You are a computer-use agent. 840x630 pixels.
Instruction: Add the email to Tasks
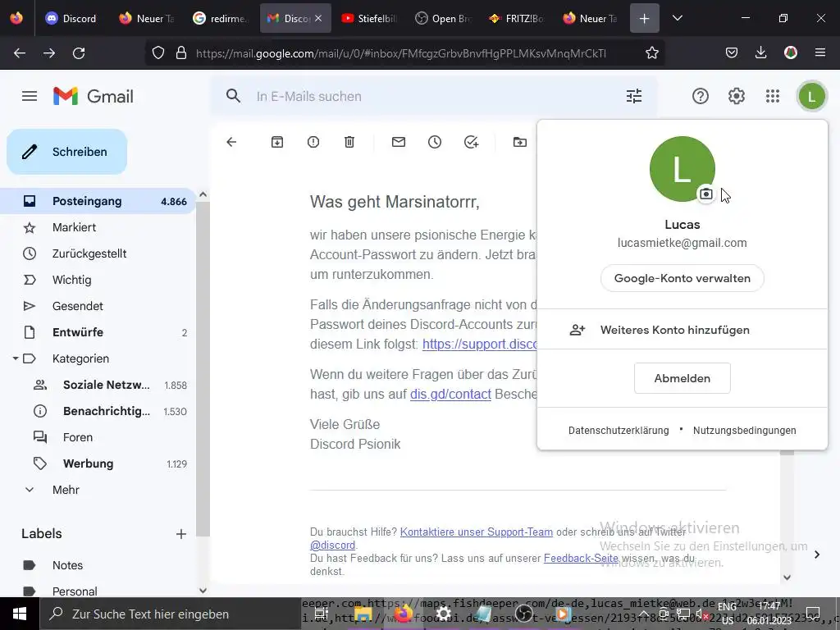click(x=471, y=142)
